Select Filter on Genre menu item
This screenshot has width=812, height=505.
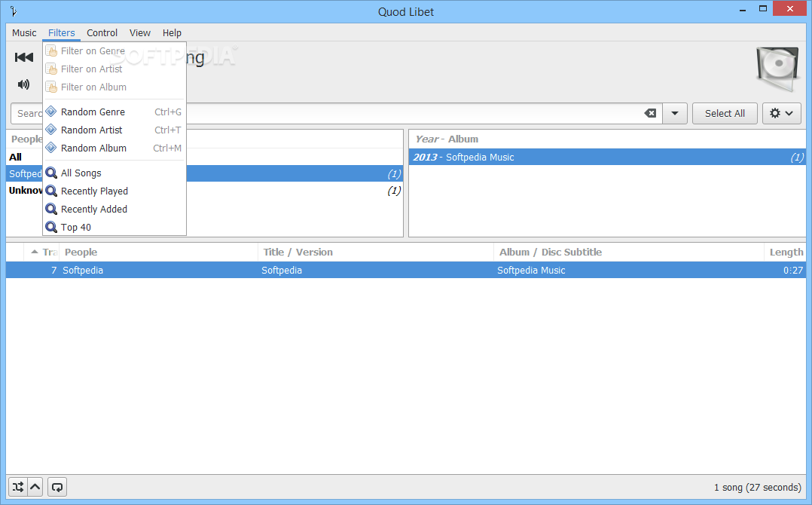[114, 50]
